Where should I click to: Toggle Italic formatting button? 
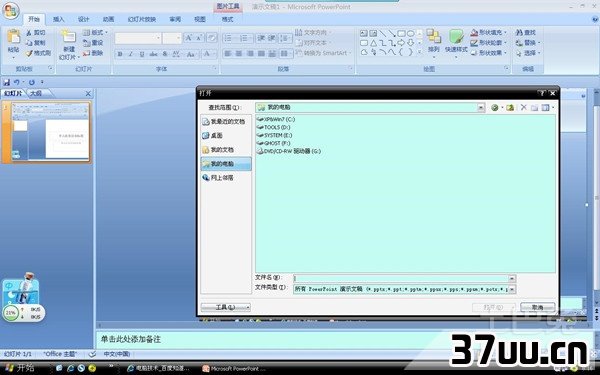[x=131, y=54]
